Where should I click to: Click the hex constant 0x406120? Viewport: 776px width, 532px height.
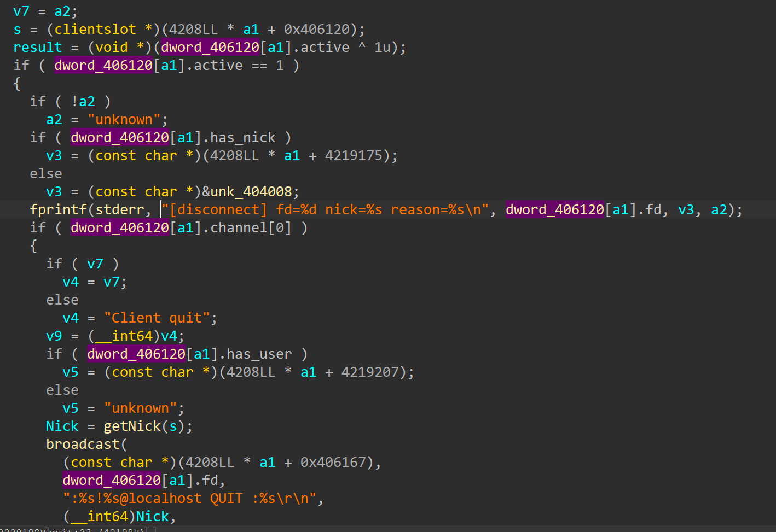pos(316,29)
